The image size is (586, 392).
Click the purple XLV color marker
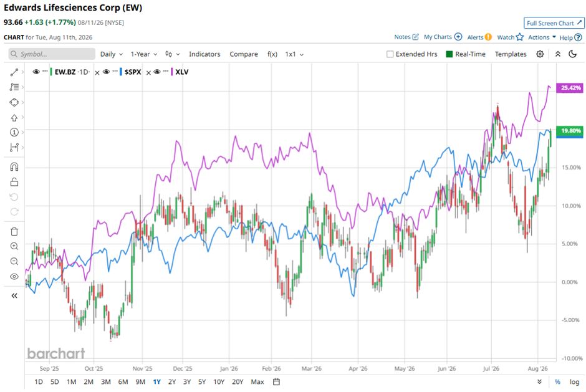[171, 72]
